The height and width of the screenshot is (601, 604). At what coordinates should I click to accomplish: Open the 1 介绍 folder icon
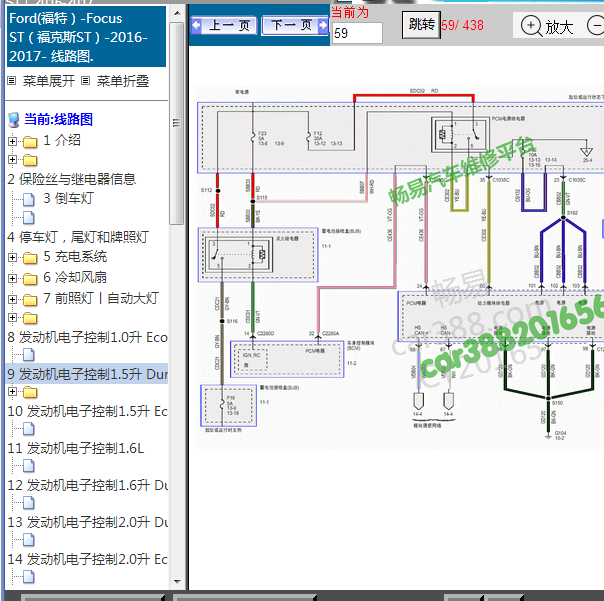point(30,142)
